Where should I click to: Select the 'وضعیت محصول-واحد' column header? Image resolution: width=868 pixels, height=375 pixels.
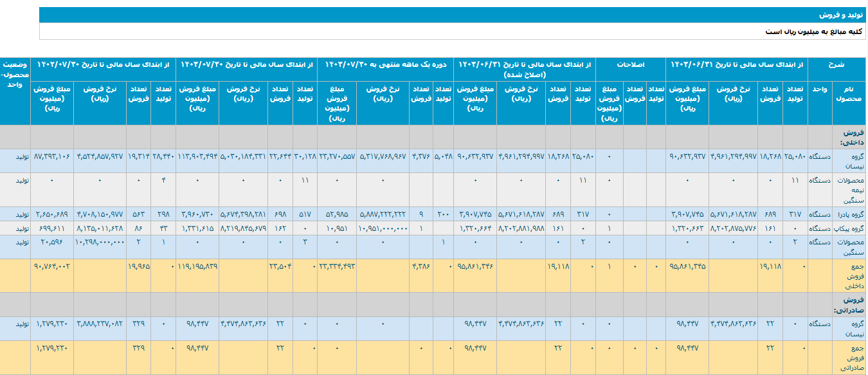point(15,74)
